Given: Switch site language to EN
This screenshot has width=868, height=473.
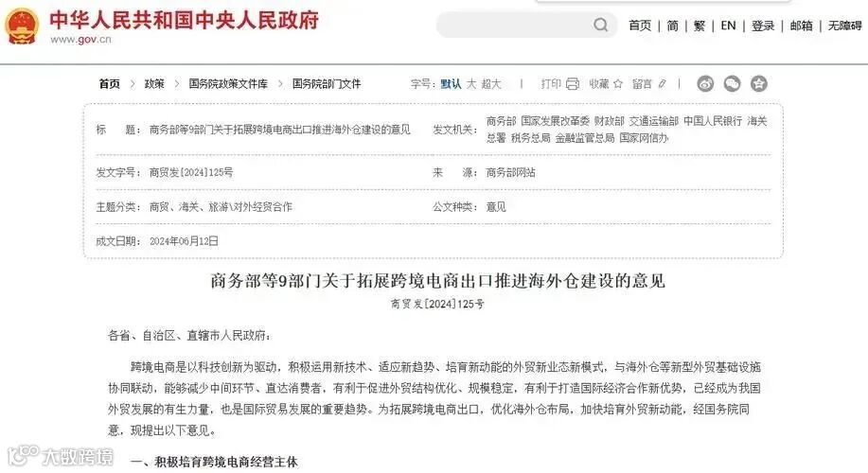Looking at the screenshot, I should coord(728,26).
